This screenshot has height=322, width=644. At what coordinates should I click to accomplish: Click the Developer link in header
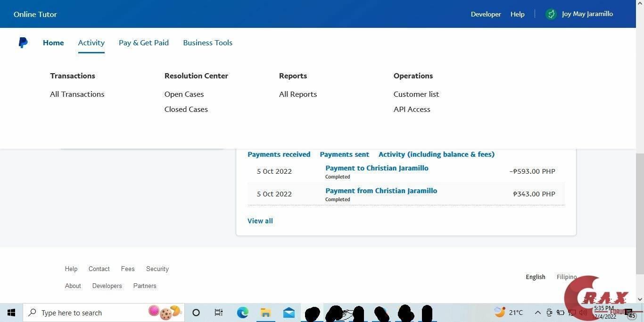pos(486,14)
